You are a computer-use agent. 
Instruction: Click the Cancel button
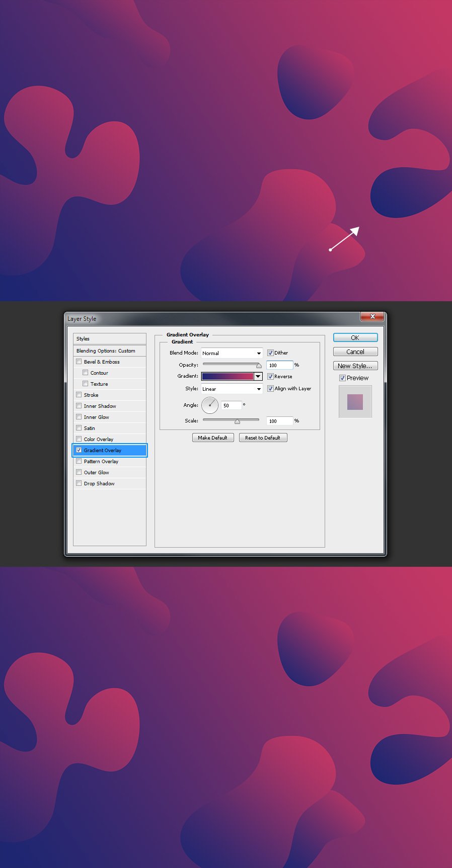click(355, 352)
